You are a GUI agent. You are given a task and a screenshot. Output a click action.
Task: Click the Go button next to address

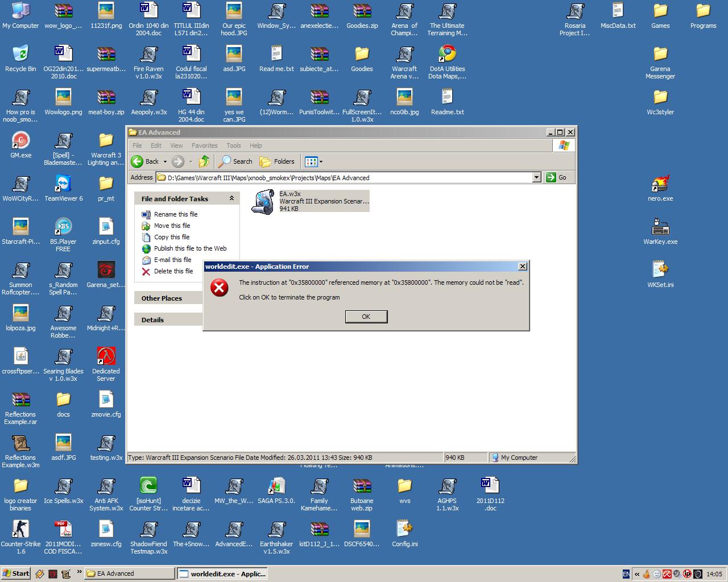(557, 177)
